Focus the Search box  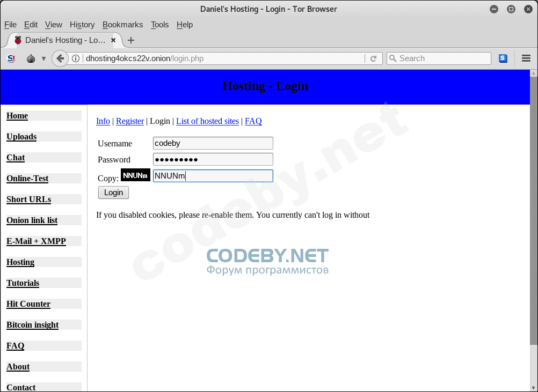pos(439,58)
